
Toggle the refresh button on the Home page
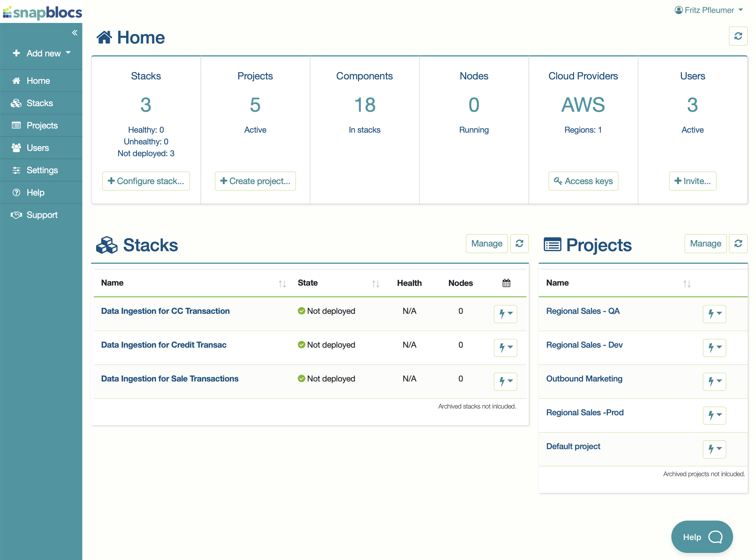738,36
